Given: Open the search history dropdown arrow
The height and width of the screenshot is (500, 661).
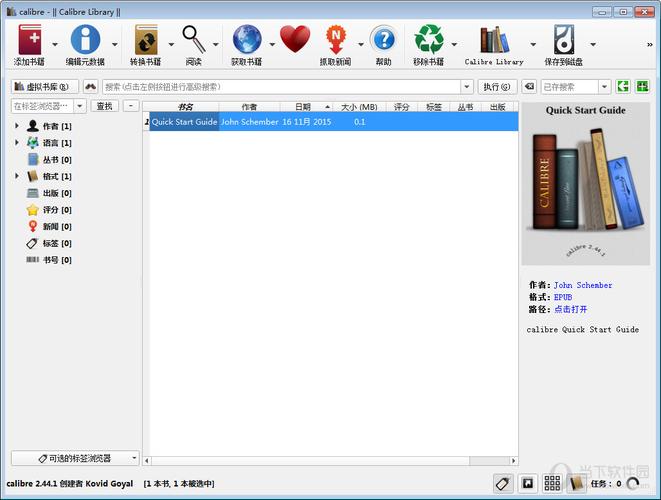Looking at the screenshot, I should (x=467, y=87).
